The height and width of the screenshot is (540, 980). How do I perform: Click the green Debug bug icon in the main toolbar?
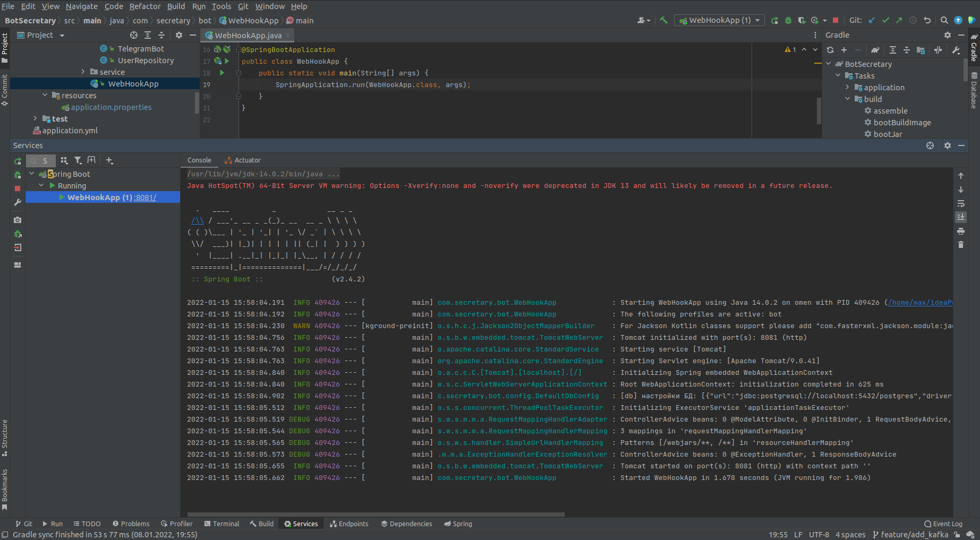(x=788, y=20)
